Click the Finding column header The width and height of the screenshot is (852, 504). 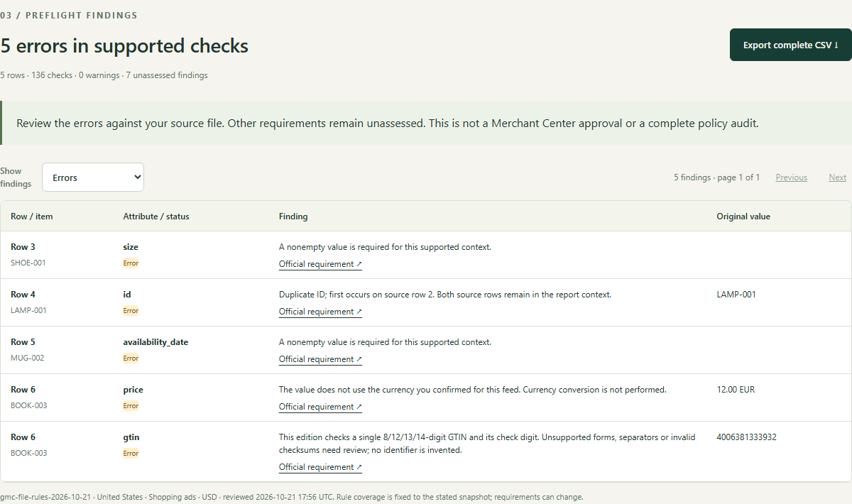(293, 217)
